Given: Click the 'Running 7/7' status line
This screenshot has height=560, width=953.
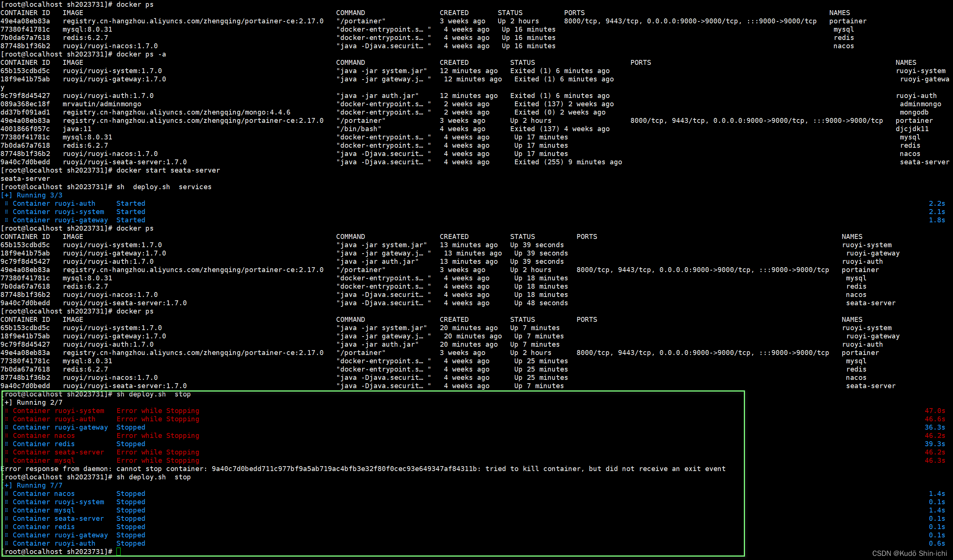Looking at the screenshot, I should click(32, 486).
